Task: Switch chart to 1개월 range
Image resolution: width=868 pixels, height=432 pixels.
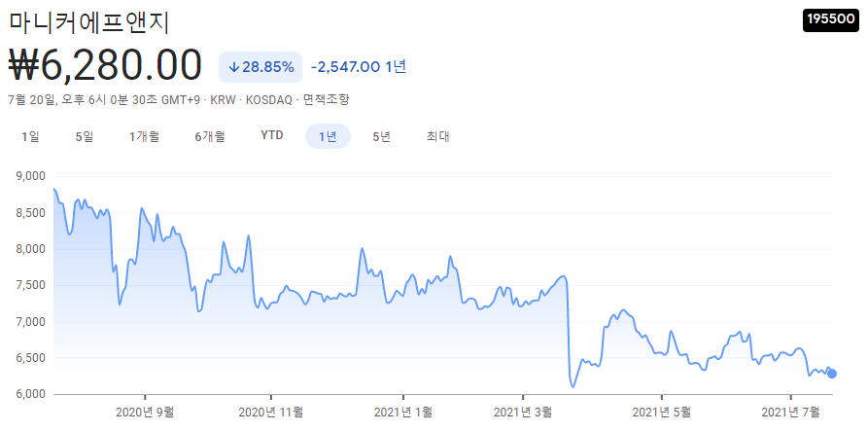Action: pyautogui.click(x=145, y=136)
